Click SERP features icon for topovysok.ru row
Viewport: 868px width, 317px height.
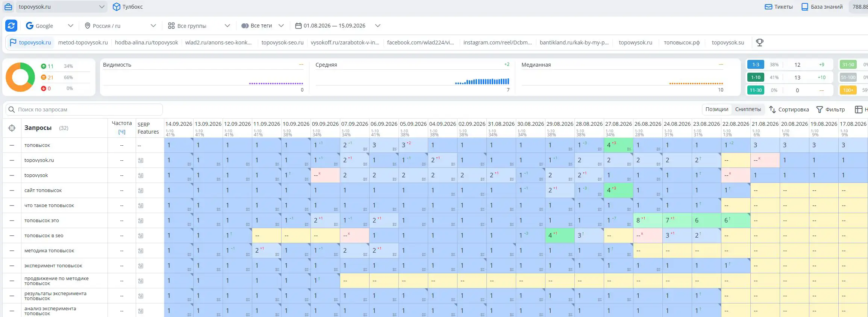(141, 160)
